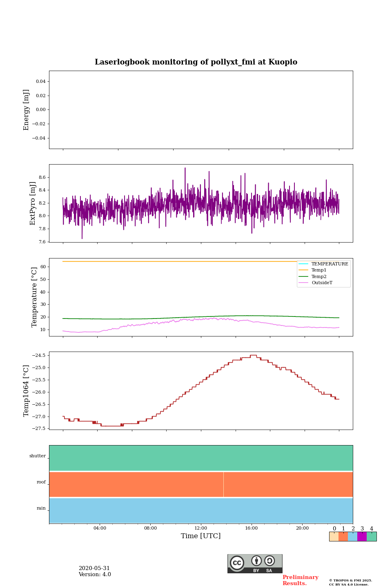
Task: Click the green colorbar swatch labeled 4
Action: point(372,537)
